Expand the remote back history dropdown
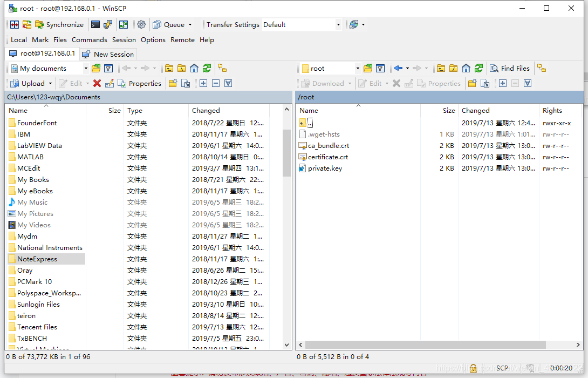588x378 pixels. pyautogui.click(x=408, y=69)
